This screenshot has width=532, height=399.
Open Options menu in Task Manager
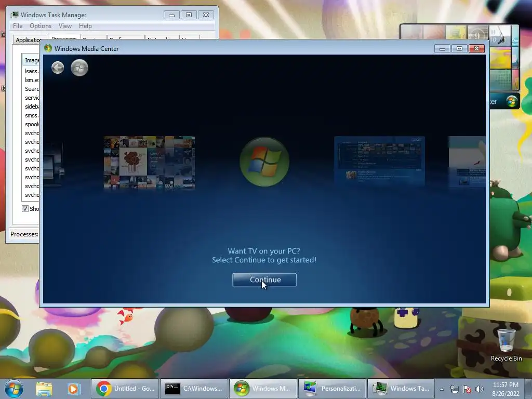pos(41,26)
